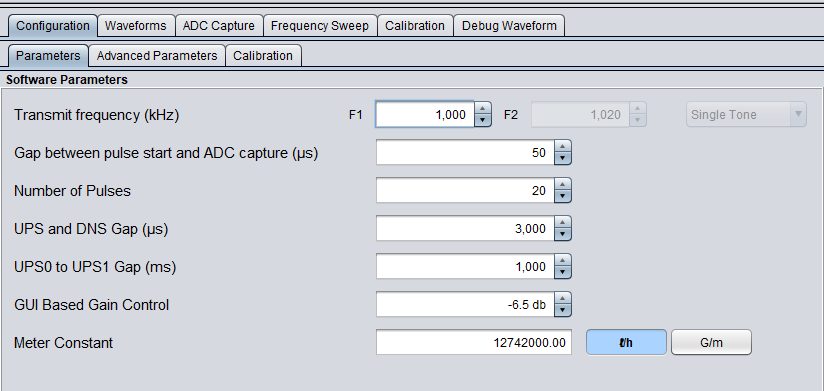Increase UPS and DNS Gap value
824x391 pixels.
[563, 223]
